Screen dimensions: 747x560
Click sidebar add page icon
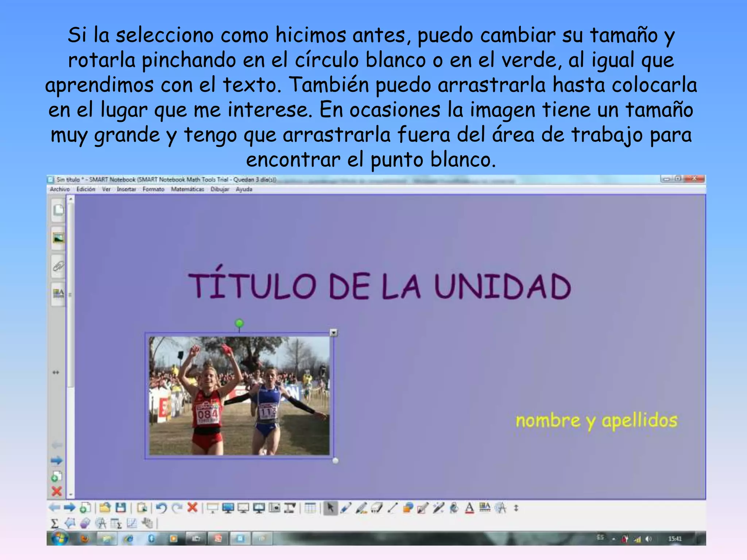tap(57, 477)
